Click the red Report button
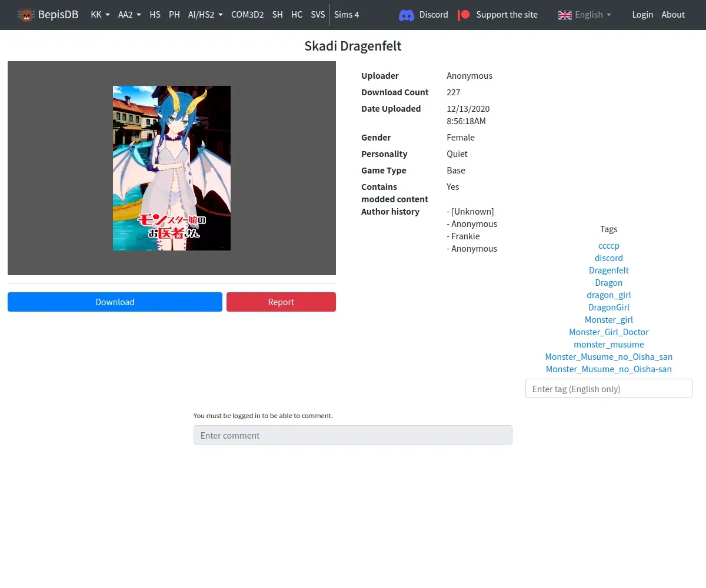The image size is (706, 588). (x=281, y=302)
